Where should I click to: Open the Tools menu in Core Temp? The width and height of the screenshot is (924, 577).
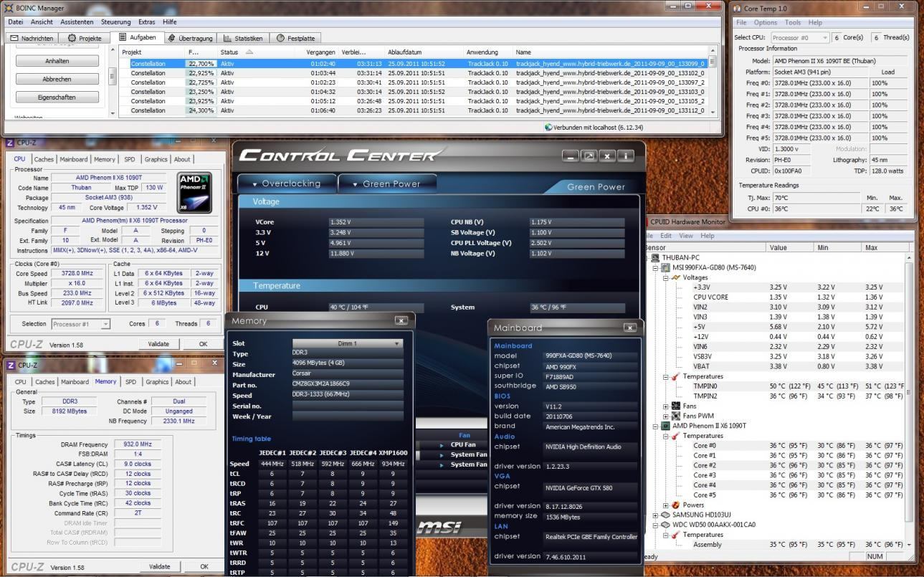793,23
